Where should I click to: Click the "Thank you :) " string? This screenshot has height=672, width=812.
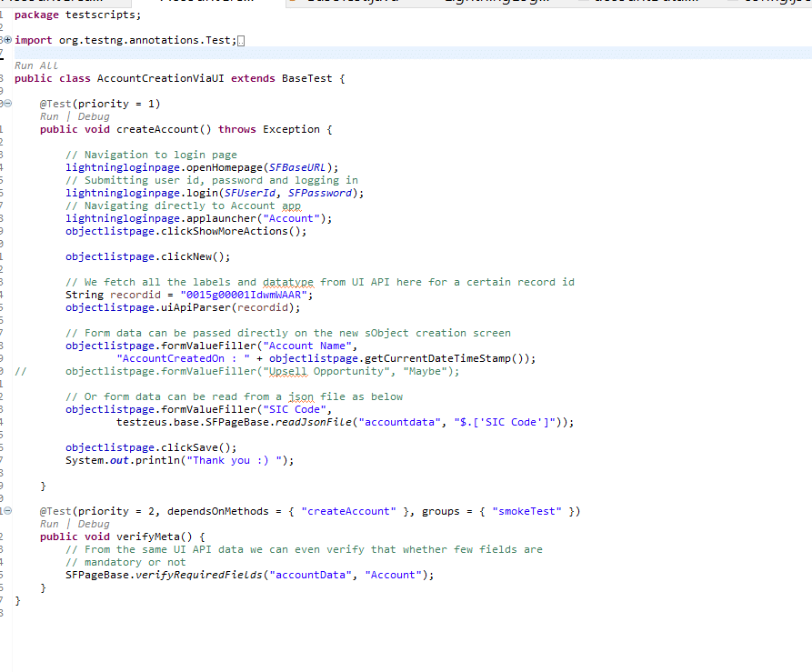tap(234, 461)
